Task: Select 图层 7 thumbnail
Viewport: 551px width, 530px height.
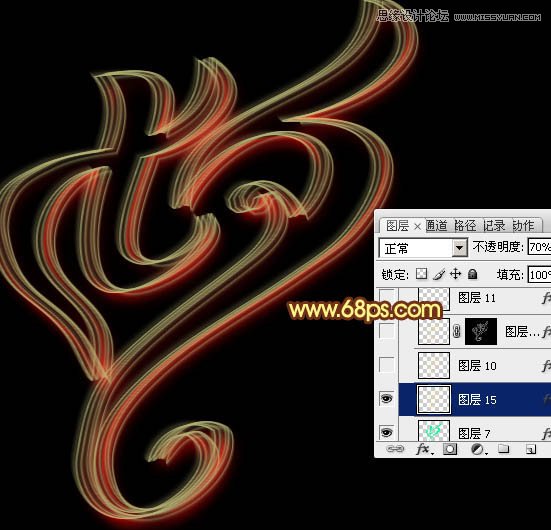Action: (x=434, y=431)
